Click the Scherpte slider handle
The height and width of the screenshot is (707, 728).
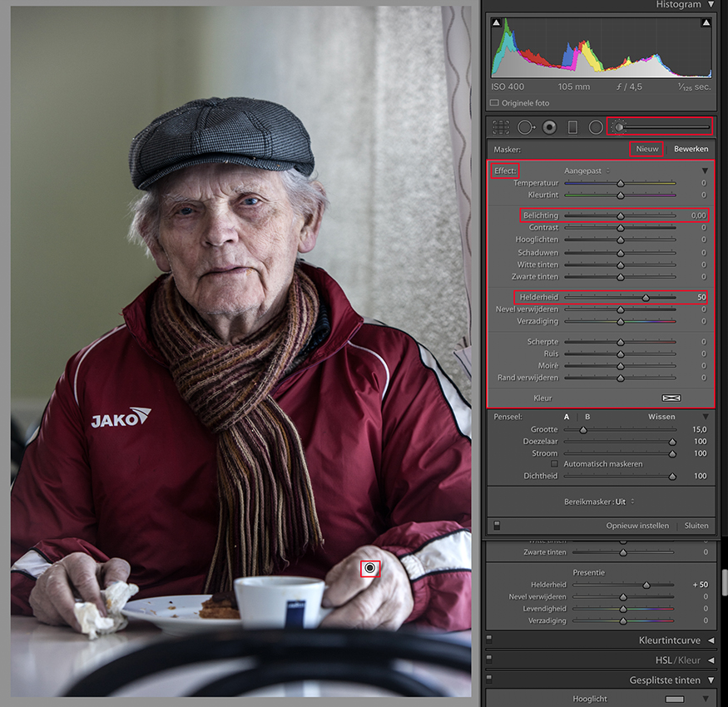click(x=621, y=342)
